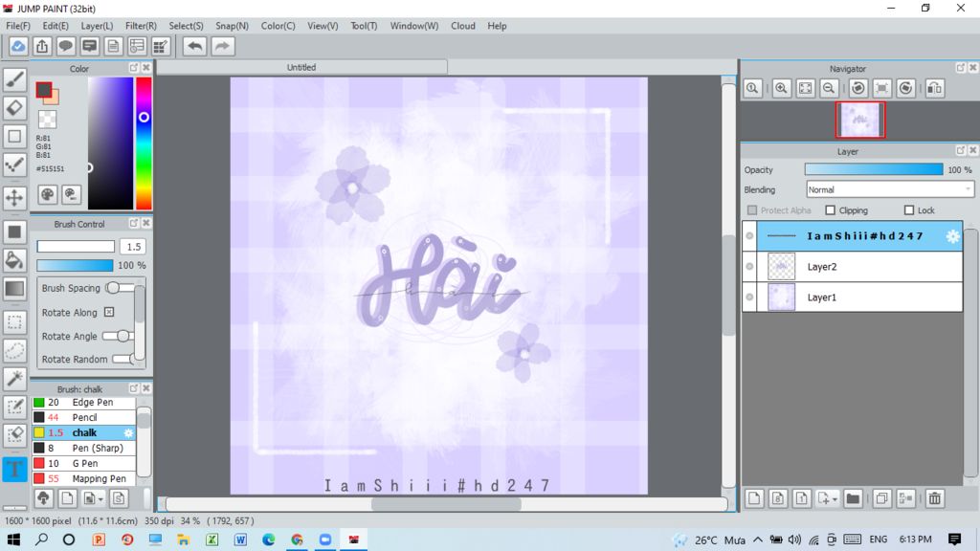The width and height of the screenshot is (980, 551).
Task: Hide Layer1 visibility
Action: click(x=749, y=298)
